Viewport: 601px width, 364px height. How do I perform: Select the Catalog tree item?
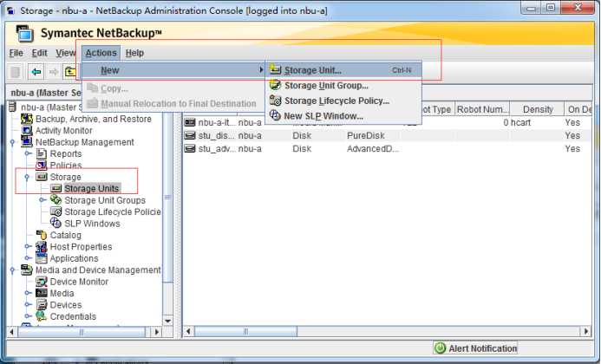[x=66, y=235]
